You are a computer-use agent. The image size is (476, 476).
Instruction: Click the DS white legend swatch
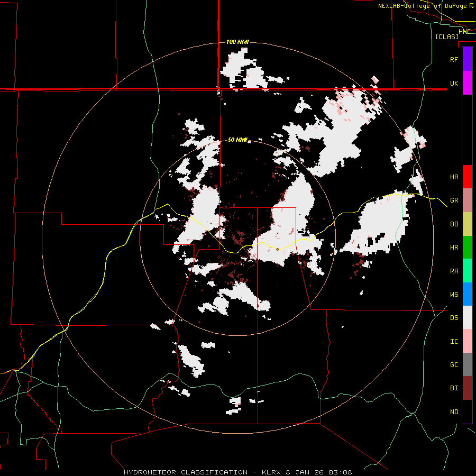point(467,317)
